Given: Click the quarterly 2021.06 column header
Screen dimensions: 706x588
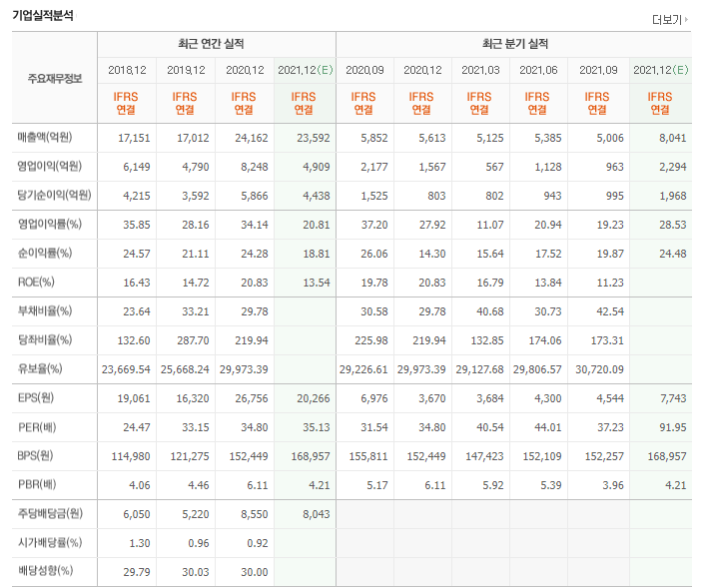Looking at the screenshot, I should click(538, 70).
